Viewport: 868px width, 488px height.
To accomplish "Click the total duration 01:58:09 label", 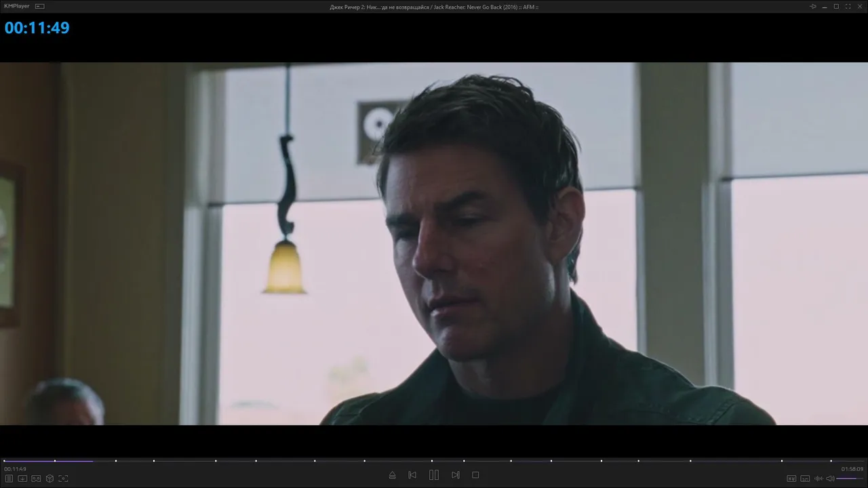I will tap(852, 469).
